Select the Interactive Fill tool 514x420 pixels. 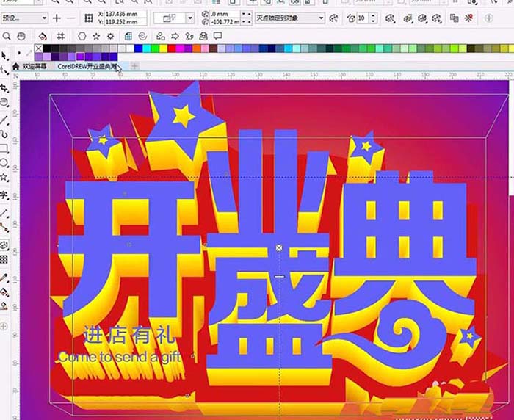pos(4,292)
